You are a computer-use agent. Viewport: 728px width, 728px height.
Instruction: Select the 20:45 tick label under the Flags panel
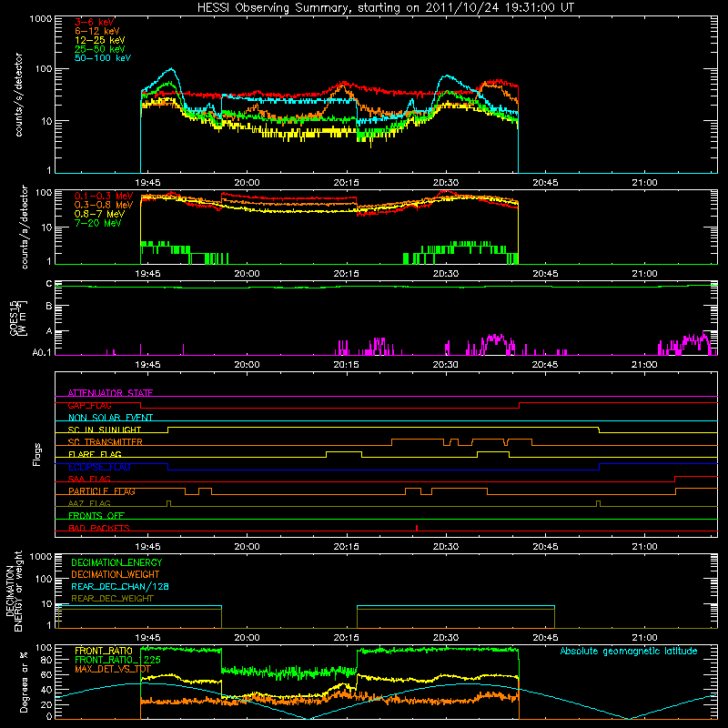(545, 547)
